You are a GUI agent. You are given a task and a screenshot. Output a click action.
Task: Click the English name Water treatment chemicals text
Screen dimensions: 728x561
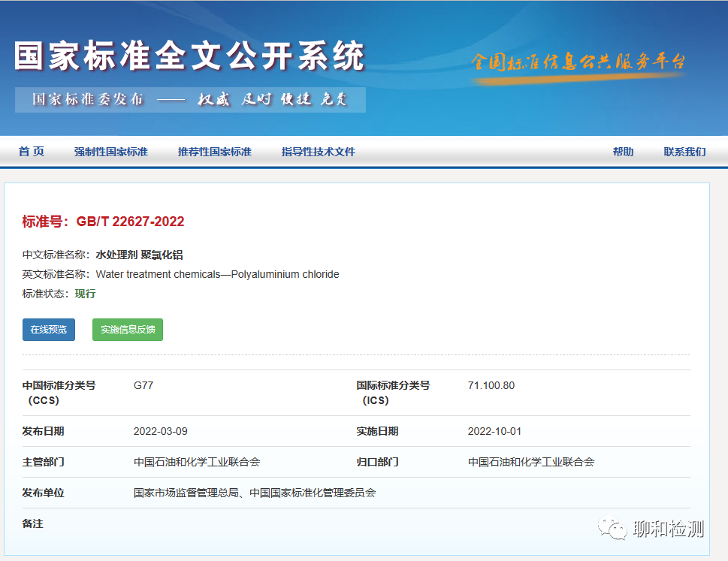click(217, 274)
